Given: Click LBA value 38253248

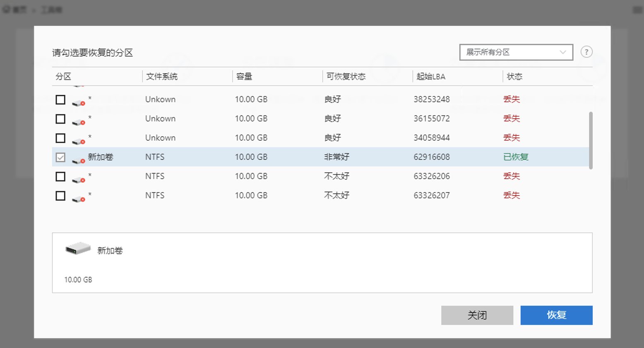Looking at the screenshot, I should [432, 99].
